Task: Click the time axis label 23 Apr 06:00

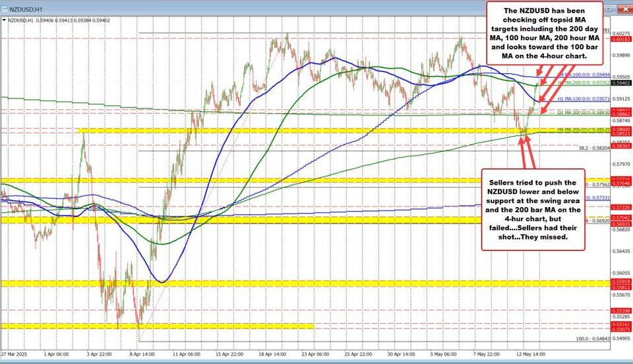Action: click(x=315, y=354)
